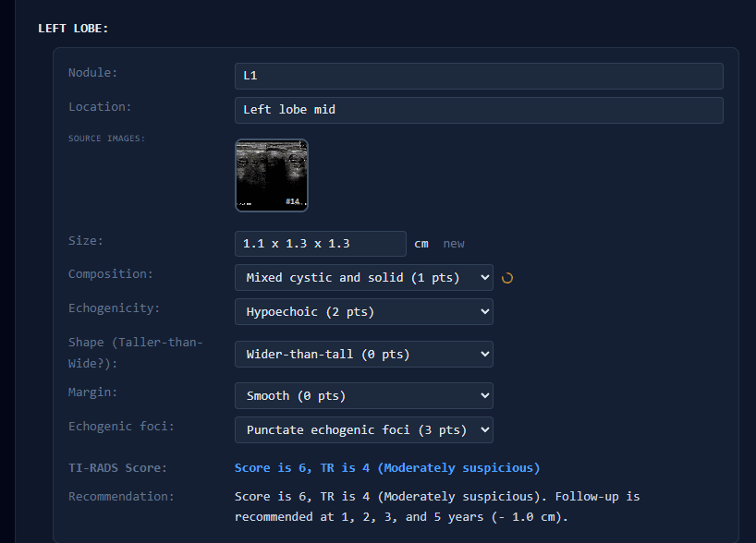
Task: Click the 'Margin:' label
Action: 92,392
